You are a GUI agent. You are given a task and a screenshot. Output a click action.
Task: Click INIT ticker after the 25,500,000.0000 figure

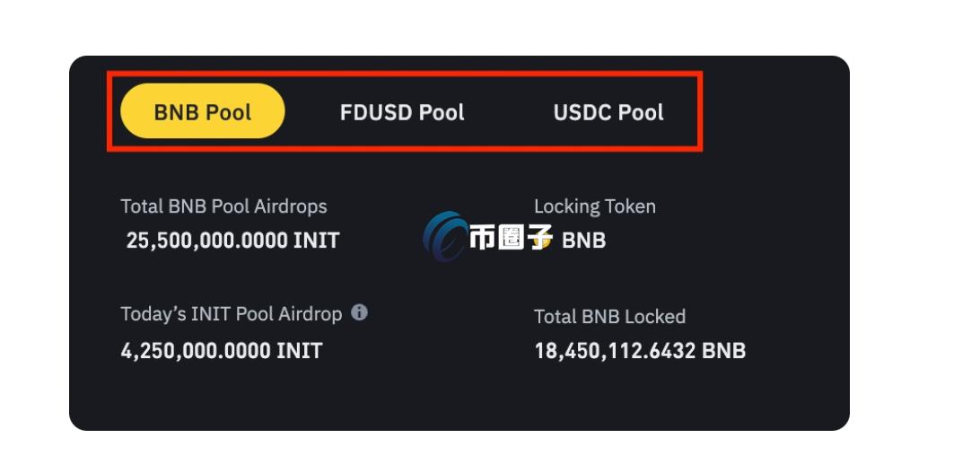(x=317, y=241)
